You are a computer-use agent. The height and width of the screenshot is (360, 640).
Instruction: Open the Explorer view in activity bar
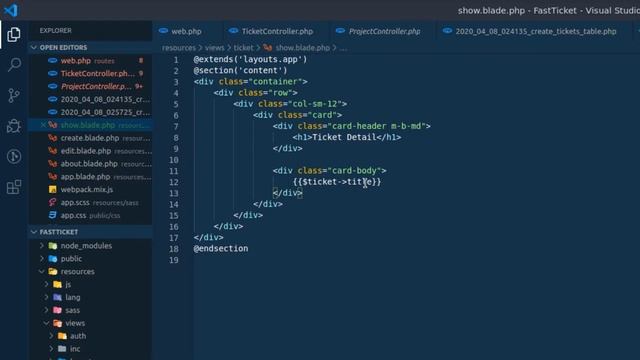pos(14,34)
